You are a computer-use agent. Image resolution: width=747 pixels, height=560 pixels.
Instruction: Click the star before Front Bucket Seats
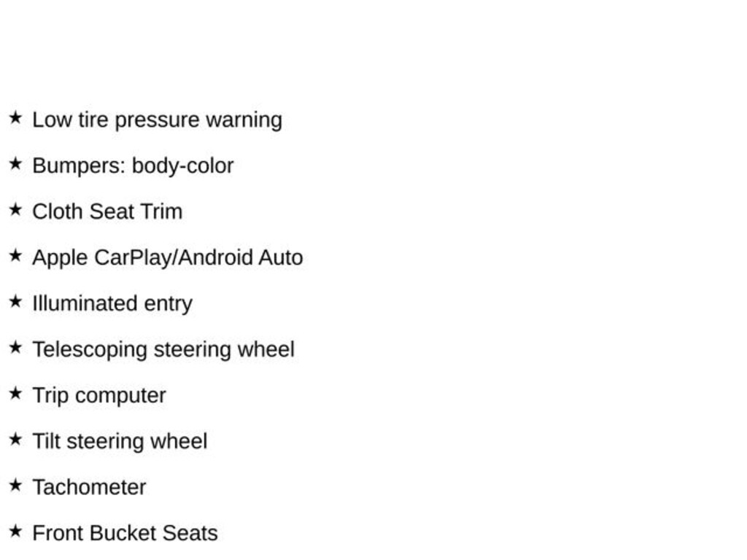tap(15, 531)
